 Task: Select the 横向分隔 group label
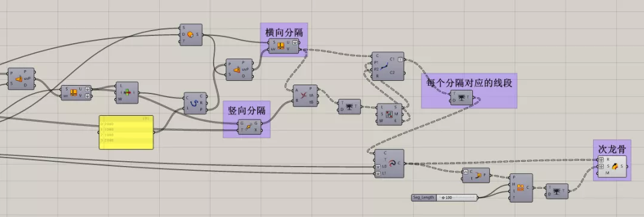[x=284, y=32]
